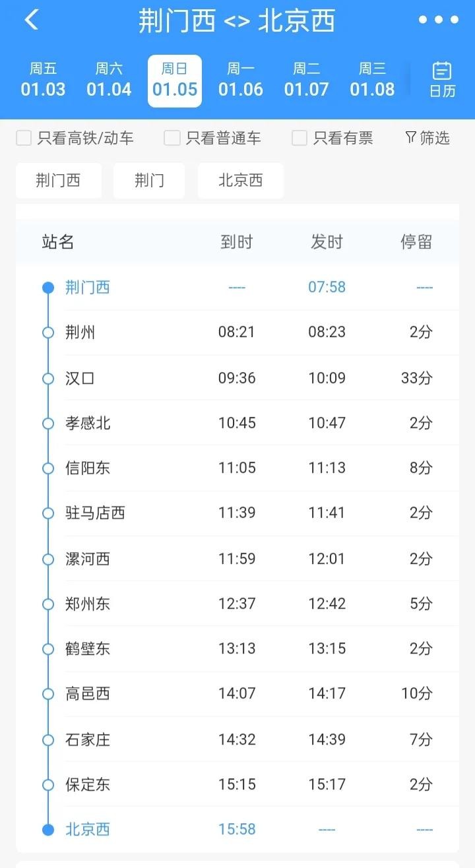Tap the back arrow icon
Screen dimensions: 475x868
31,20
